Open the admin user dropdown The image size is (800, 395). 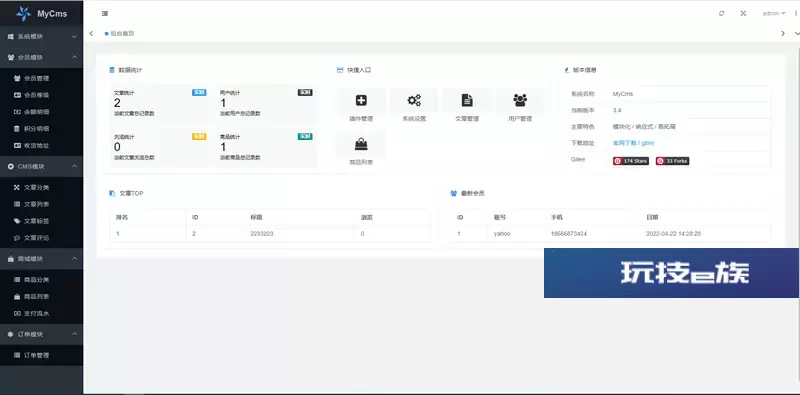coord(773,13)
